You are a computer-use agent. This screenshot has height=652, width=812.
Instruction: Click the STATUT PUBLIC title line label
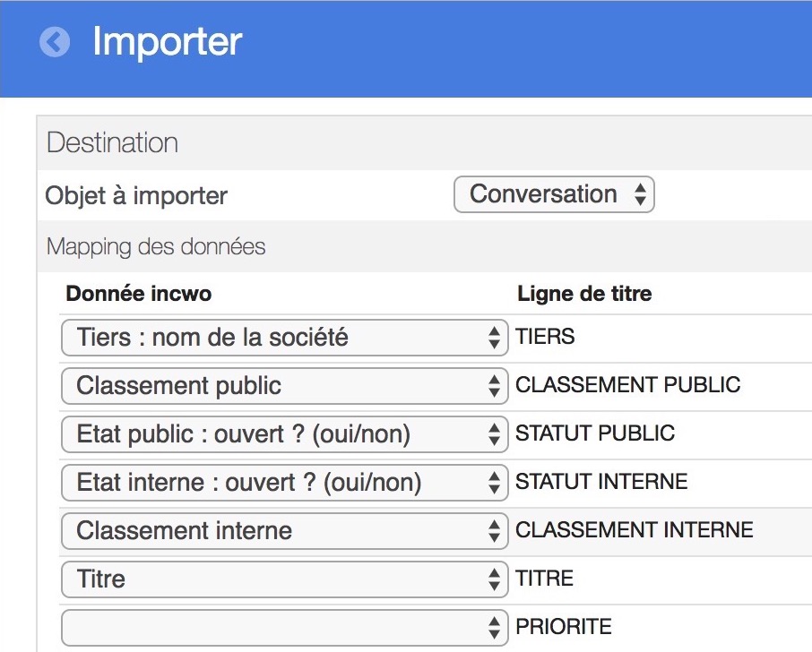coord(595,433)
